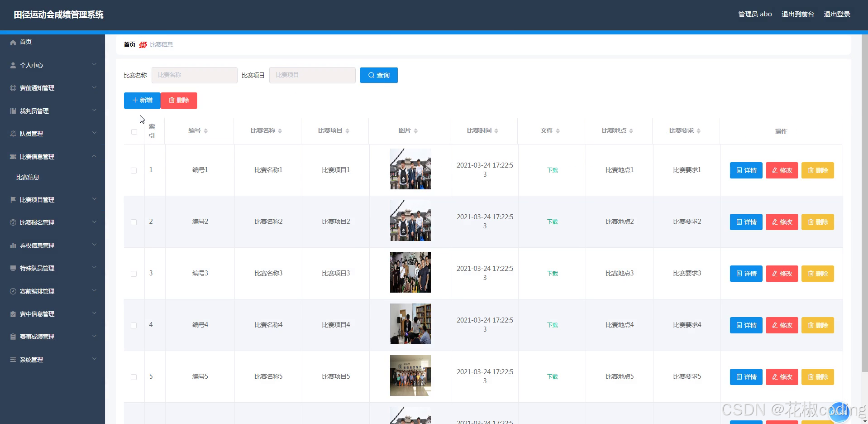Sort by 比赛项目 column arrows

point(348,131)
